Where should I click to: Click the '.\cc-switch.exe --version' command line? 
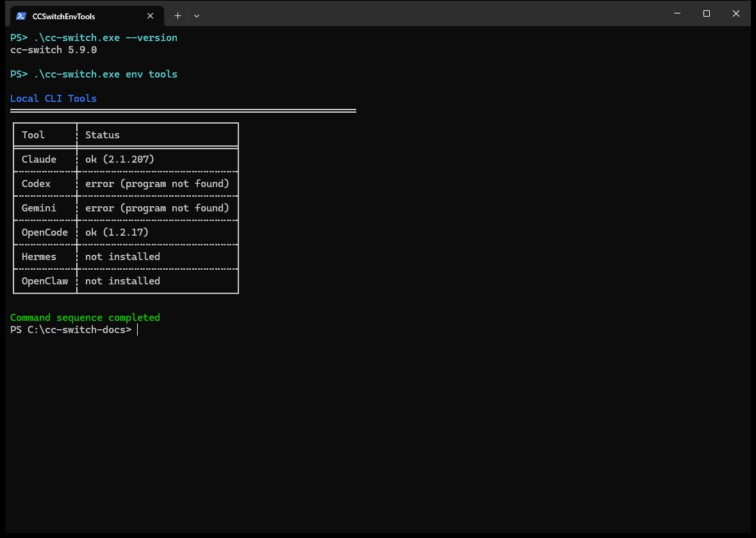(x=106, y=38)
